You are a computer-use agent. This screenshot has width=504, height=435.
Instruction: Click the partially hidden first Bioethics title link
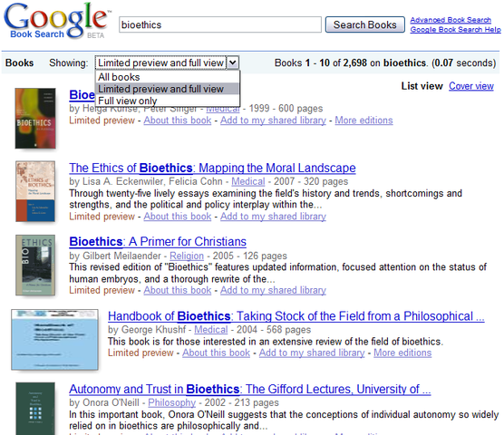coord(82,95)
